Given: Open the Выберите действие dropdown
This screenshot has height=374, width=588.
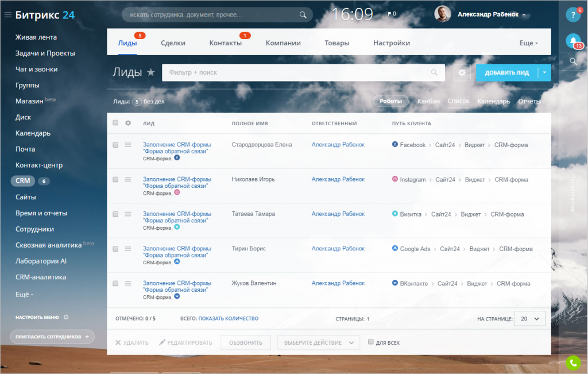Looking at the screenshot, I should [x=318, y=342].
